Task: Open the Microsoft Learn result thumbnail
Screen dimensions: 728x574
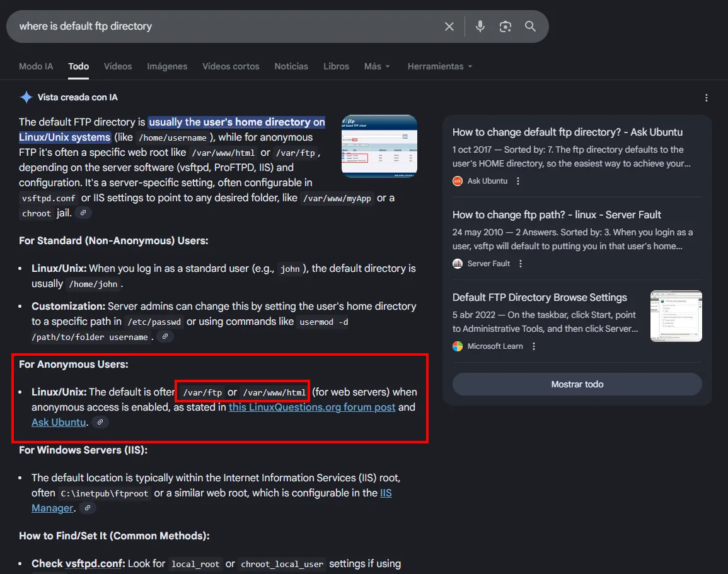Action: [676, 316]
